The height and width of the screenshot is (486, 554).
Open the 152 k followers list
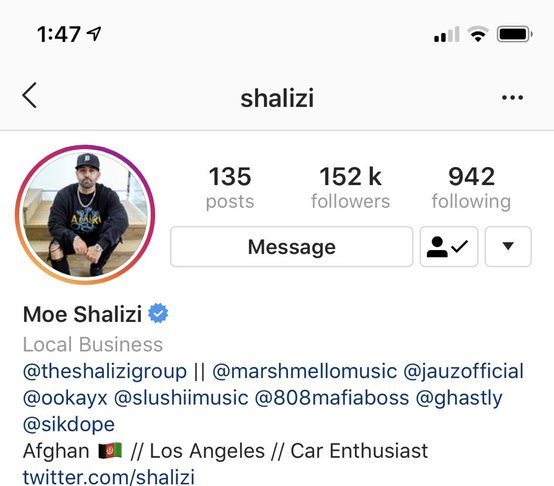pyautogui.click(x=350, y=188)
